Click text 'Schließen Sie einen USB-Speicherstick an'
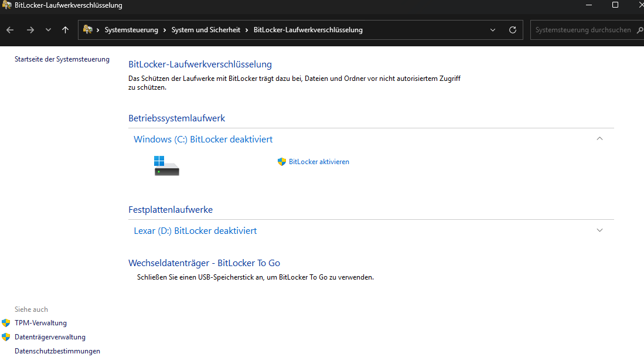This screenshot has width=644, height=364. click(x=200, y=277)
